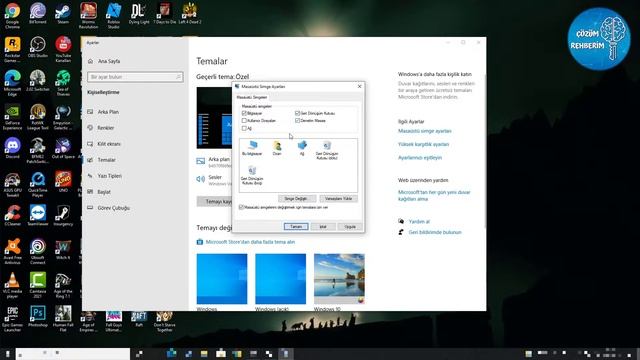640x360 pixels.
Task: Open Sea of Thieves desktop icon
Action: pos(63,83)
